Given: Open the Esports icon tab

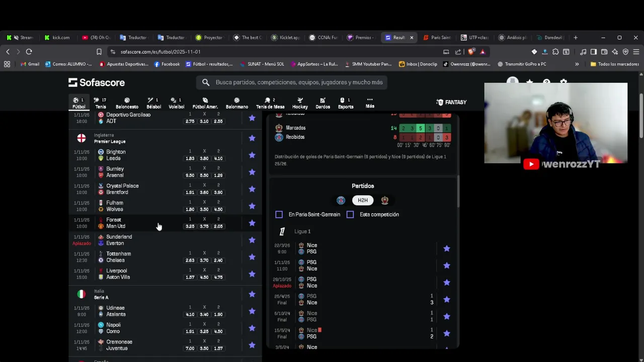Looking at the screenshot, I should (x=345, y=103).
